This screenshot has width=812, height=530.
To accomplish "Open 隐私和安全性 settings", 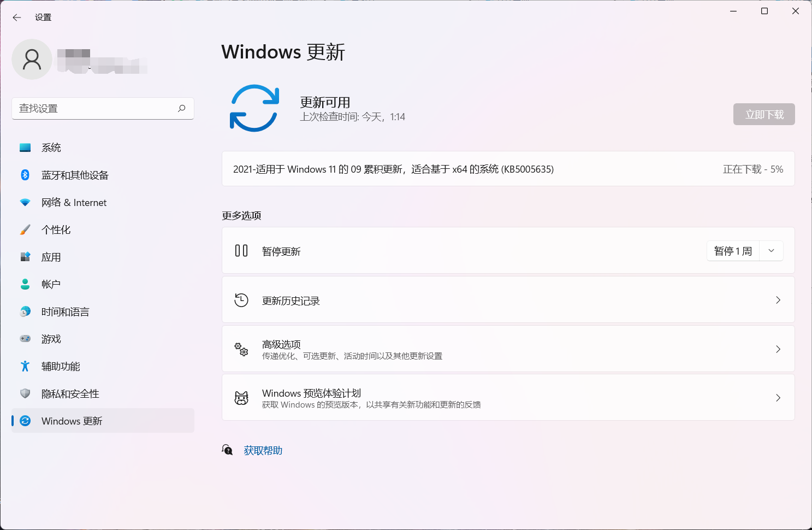I will tap(103, 393).
